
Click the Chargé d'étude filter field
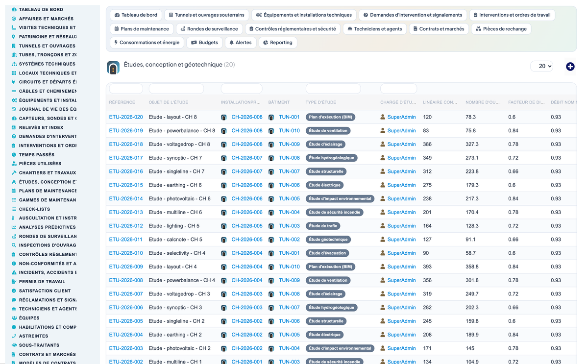click(x=399, y=89)
